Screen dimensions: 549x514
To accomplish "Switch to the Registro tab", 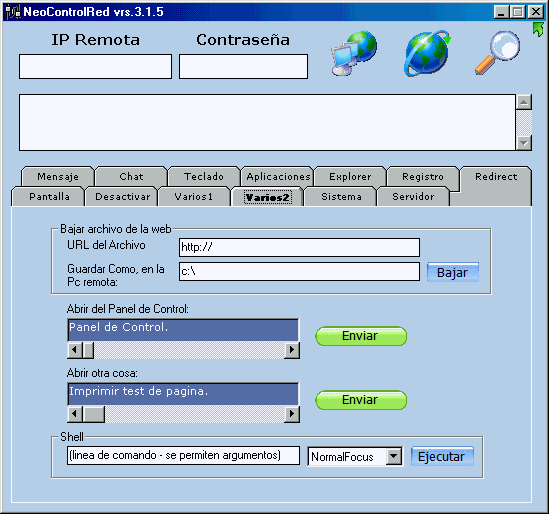I will click(x=423, y=176).
